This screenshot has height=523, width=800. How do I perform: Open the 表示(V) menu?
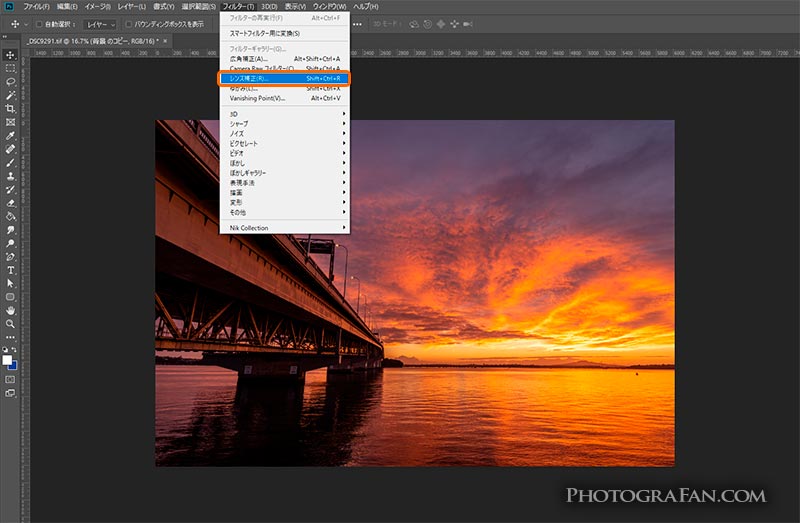pos(295,7)
